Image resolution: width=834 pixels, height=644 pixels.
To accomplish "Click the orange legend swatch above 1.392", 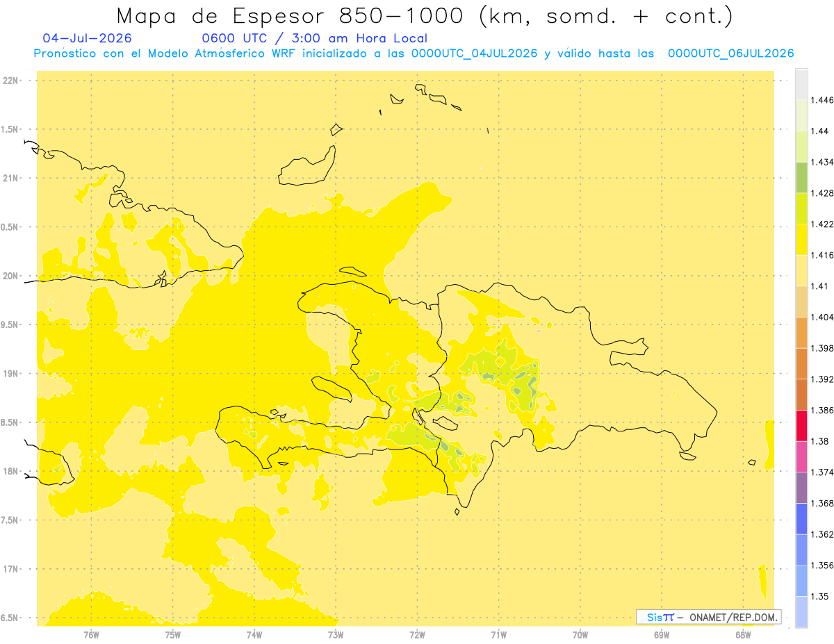I will click(x=801, y=363).
